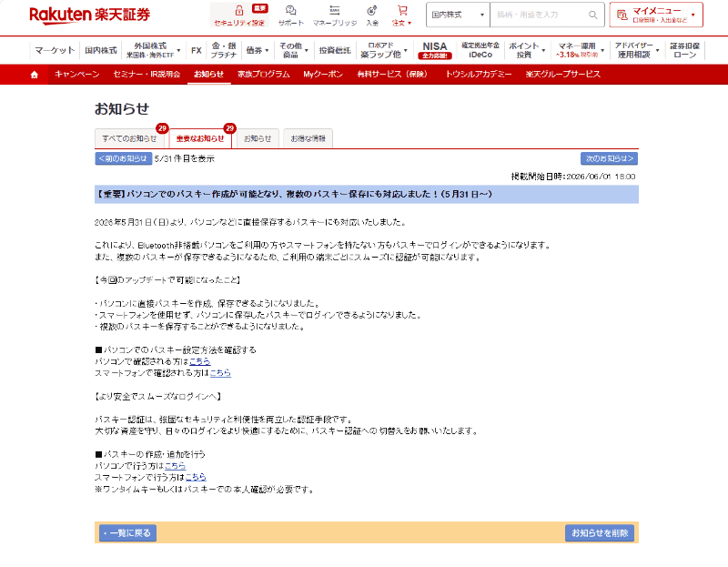Open こちら link for スマートフォンで確認される方

click(x=220, y=373)
